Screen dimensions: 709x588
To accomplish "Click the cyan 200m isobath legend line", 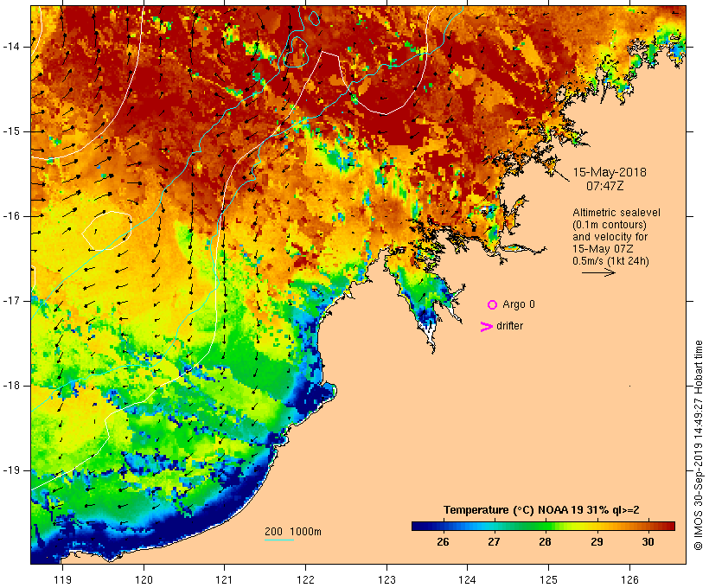I will [279, 540].
